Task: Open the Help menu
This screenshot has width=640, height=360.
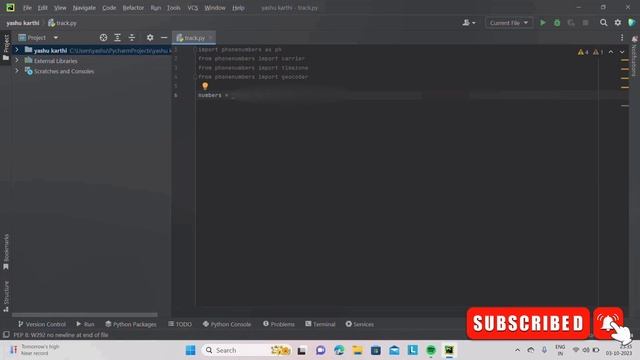Action: (238, 8)
